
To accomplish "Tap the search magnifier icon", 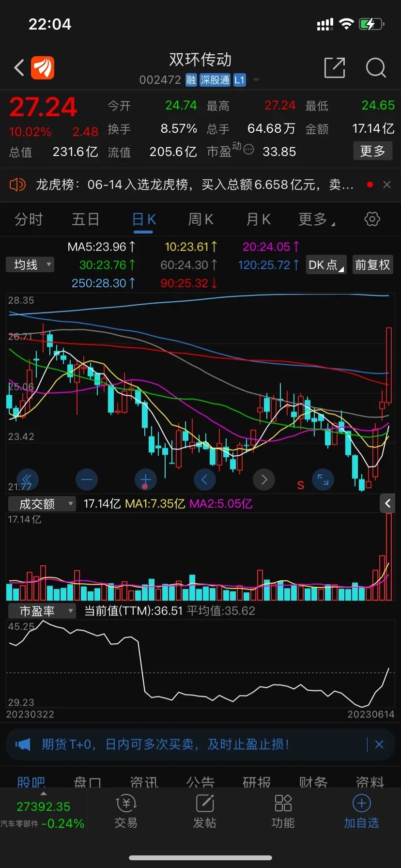I will point(376,68).
